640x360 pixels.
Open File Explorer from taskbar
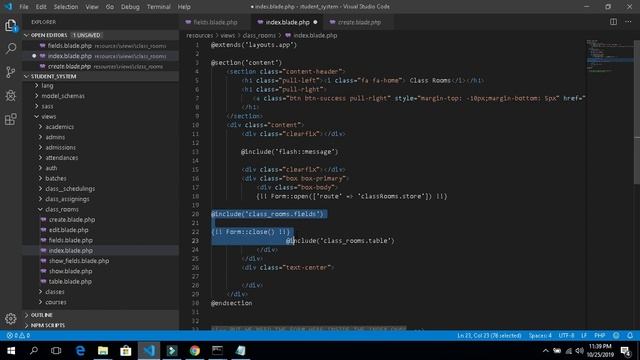pos(103,351)
